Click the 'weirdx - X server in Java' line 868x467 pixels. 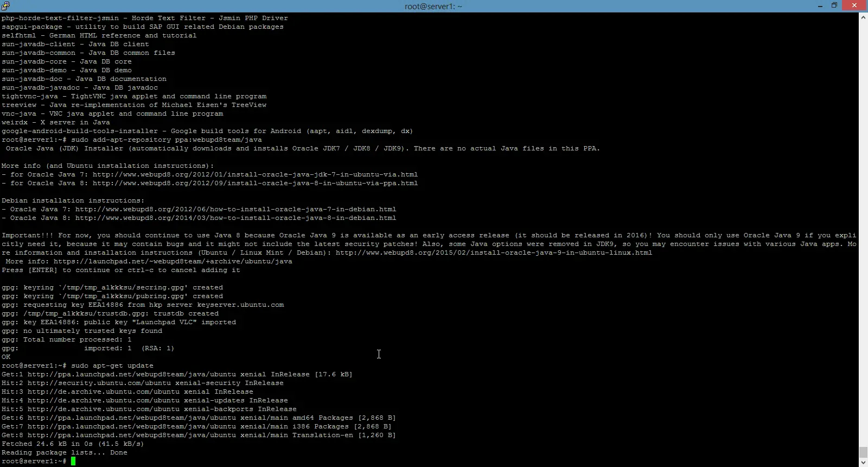[x=56, y=122]
